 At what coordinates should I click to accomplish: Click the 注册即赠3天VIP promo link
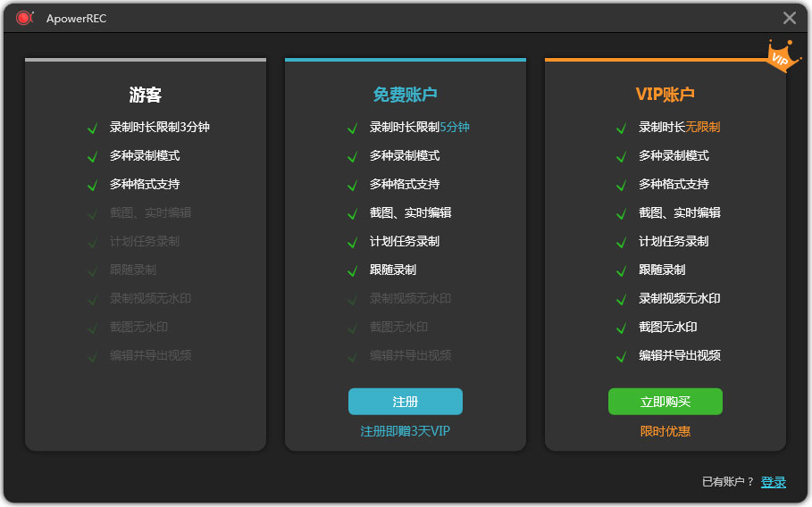click(405, 431)
